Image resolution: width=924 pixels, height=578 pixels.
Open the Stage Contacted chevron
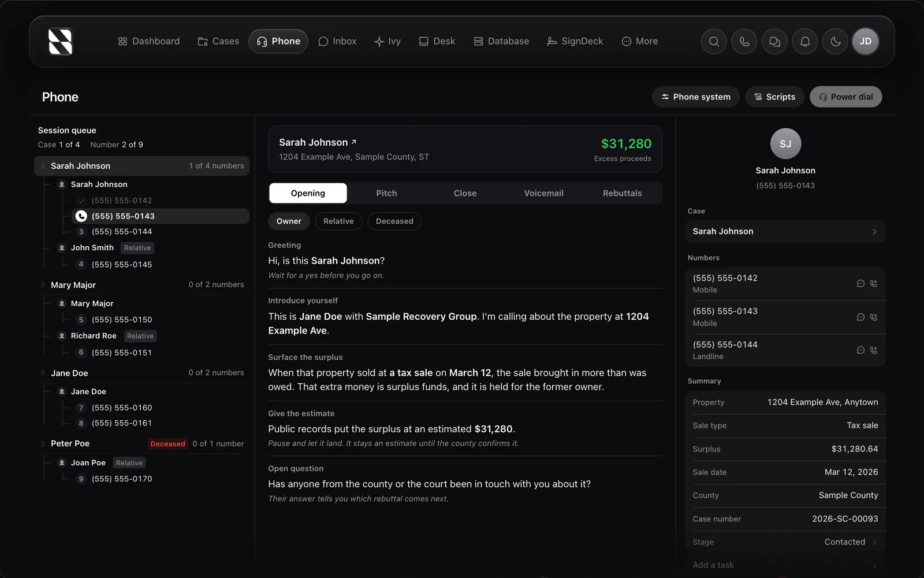(x=874, y=542)
